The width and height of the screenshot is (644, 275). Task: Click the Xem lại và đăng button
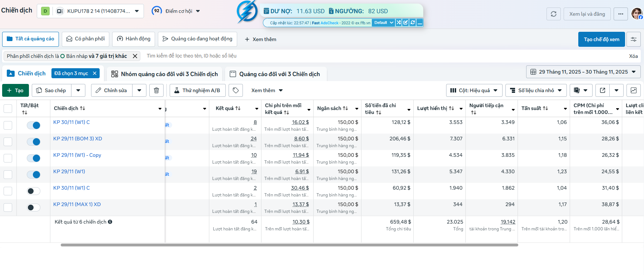587,14
